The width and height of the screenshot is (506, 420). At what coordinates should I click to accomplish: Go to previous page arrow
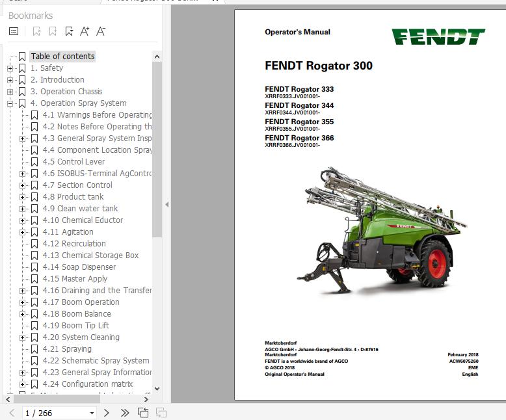point(12,413)
